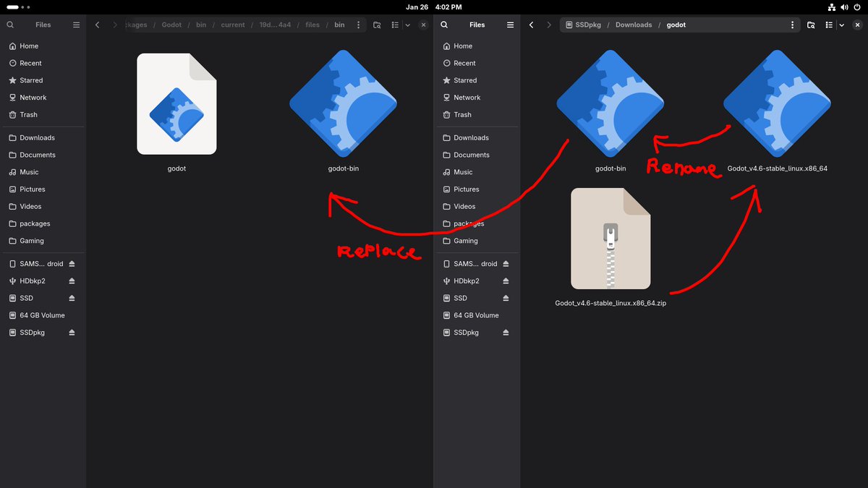This screenshot has height=488, width=868.
Task: Go back in the left Files window
Action: pos(98,25)
